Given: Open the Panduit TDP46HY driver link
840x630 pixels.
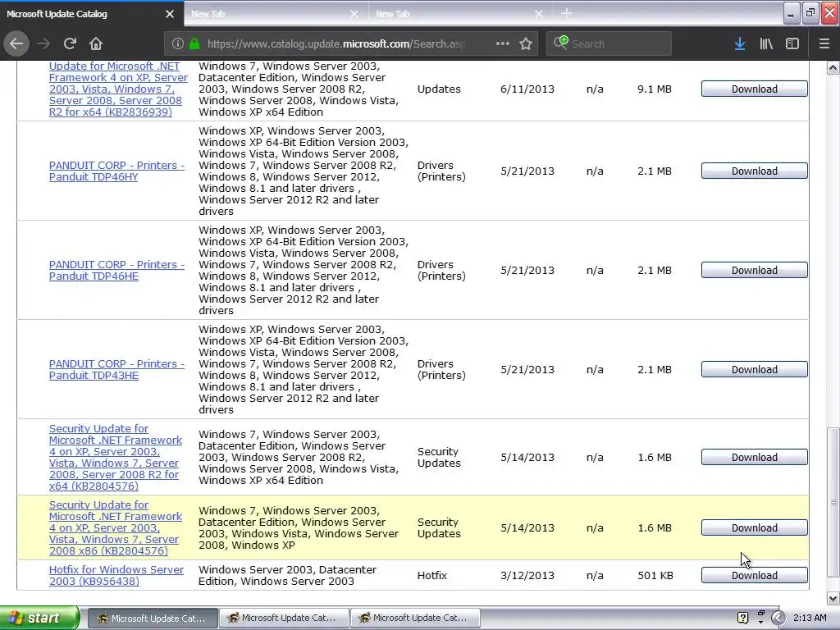Looking at the screenshot, I should (116, 171).
